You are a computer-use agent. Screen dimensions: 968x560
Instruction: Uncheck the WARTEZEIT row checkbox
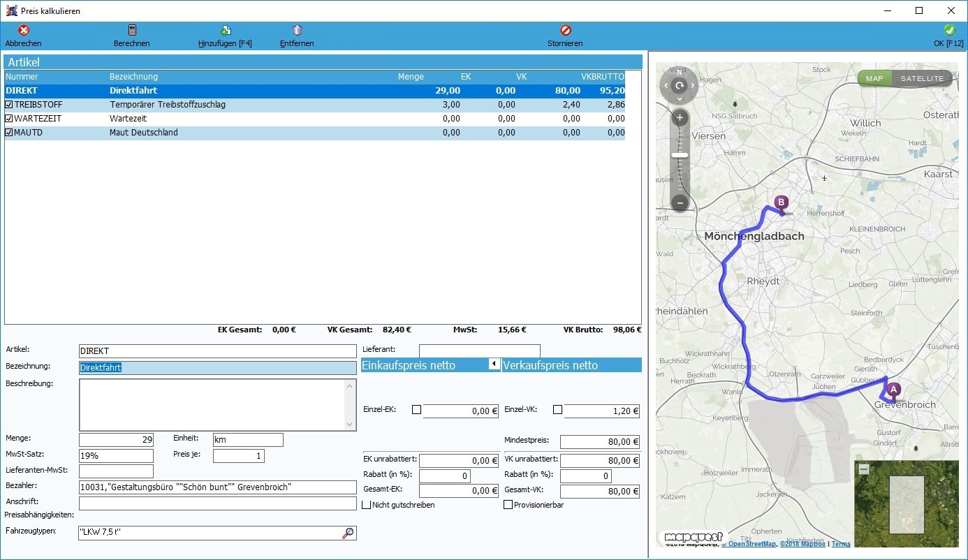(x=9, y=119)
